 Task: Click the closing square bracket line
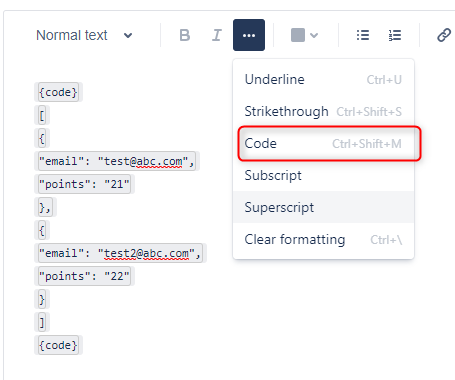42,322
